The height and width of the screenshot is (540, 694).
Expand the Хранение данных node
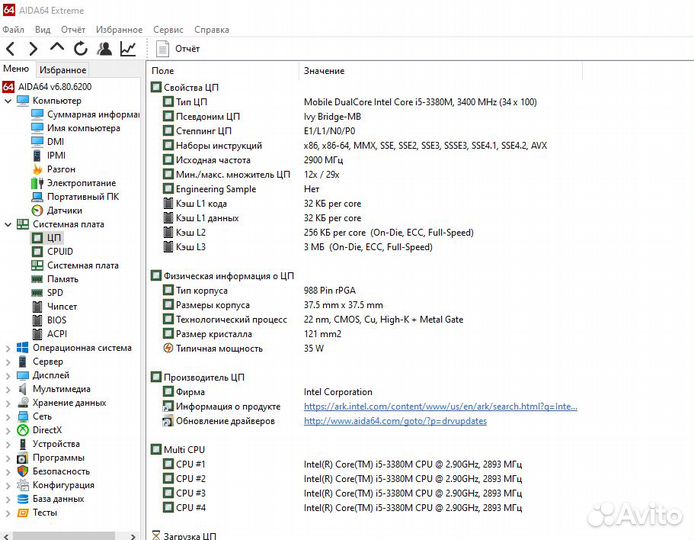(x=8, y=403)
